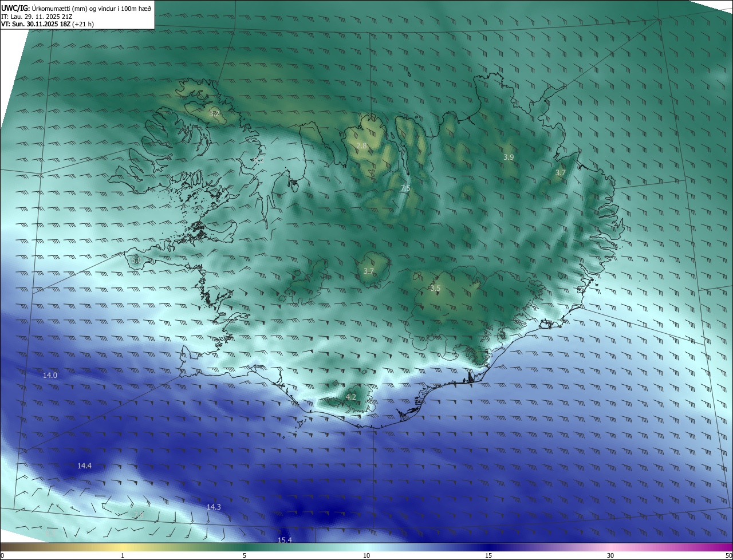Click the 4.2 value on the southern glacier
The height and width of the screenshot is (560, 733).
click(x=351, y=397)
